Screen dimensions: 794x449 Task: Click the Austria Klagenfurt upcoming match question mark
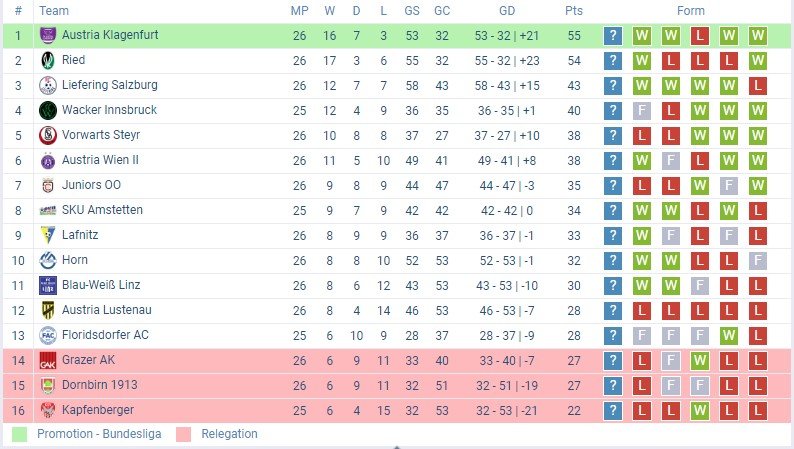point(613,35)
